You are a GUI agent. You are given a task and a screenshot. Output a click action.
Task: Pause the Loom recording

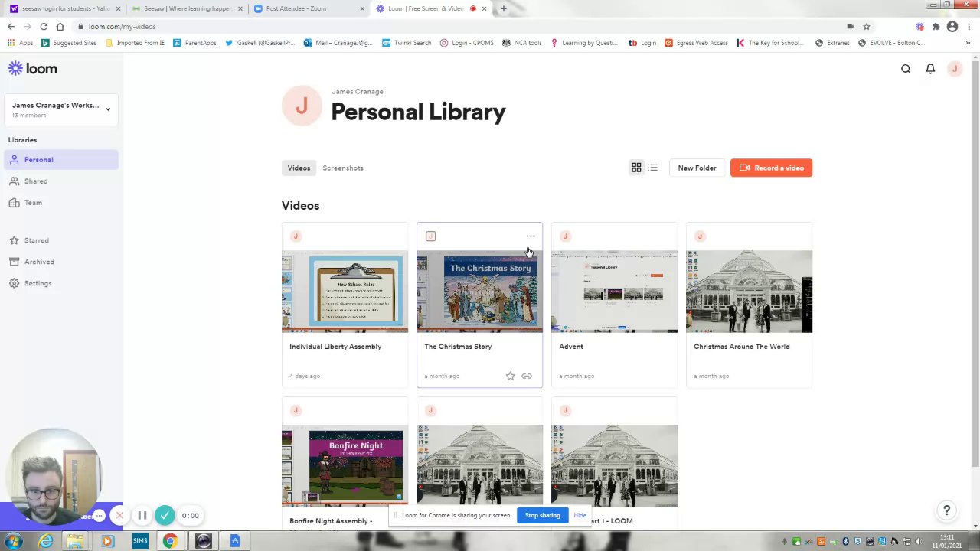coord(142,516)
